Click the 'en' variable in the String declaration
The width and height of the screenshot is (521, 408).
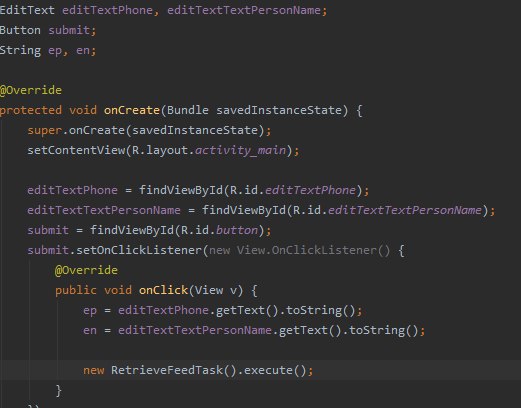click(83, 51)
